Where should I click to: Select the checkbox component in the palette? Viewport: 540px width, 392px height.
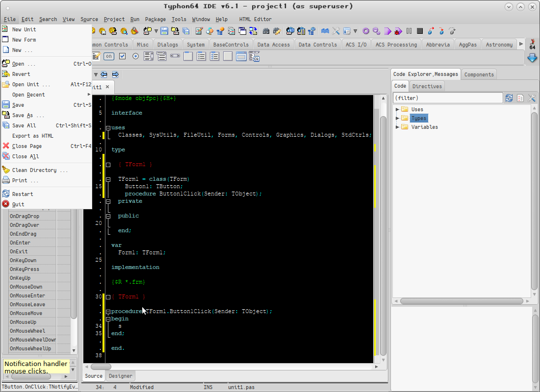tap(122, 56)
